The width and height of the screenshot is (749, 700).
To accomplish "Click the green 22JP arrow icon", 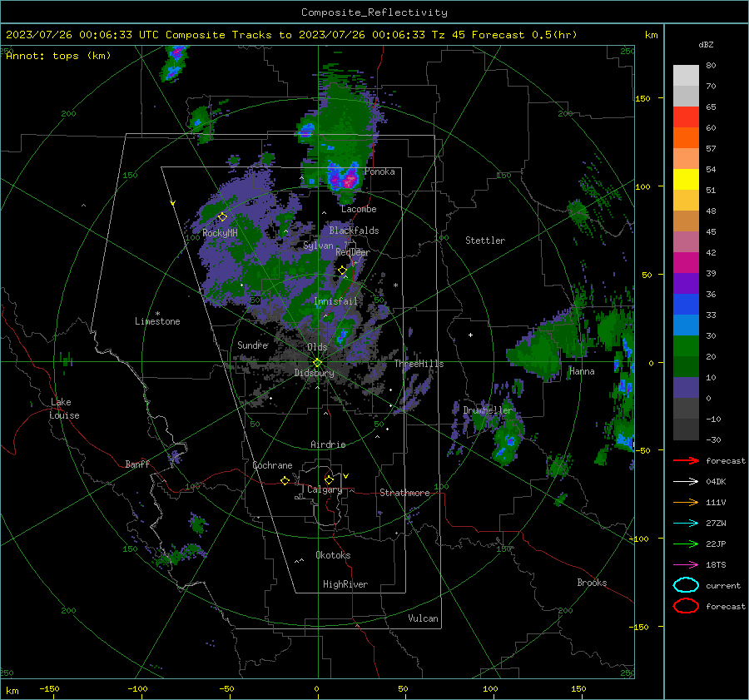I will click(686, 544).
